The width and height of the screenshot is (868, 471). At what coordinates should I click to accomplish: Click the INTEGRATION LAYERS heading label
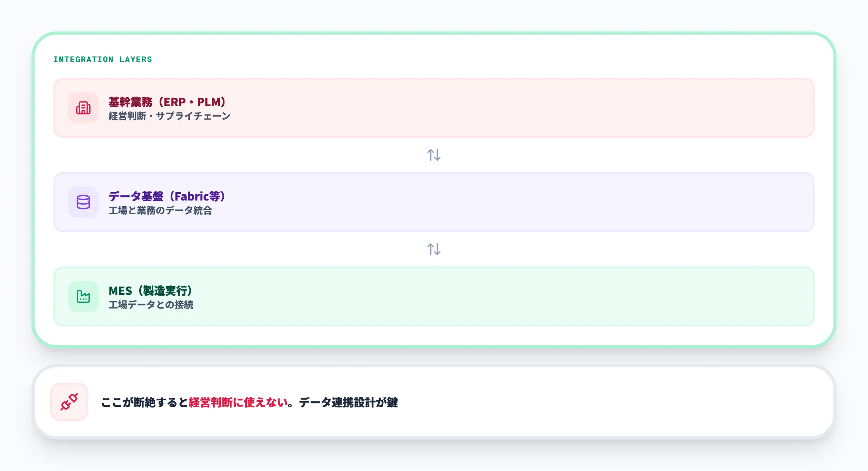tap(103, 59)
